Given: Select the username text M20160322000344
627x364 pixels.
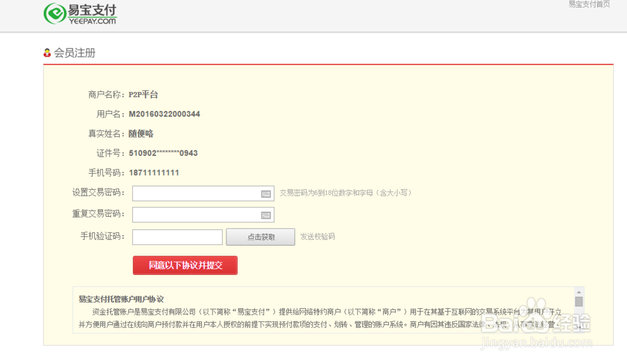Looking at the screenshot, I should coord(164,114).
